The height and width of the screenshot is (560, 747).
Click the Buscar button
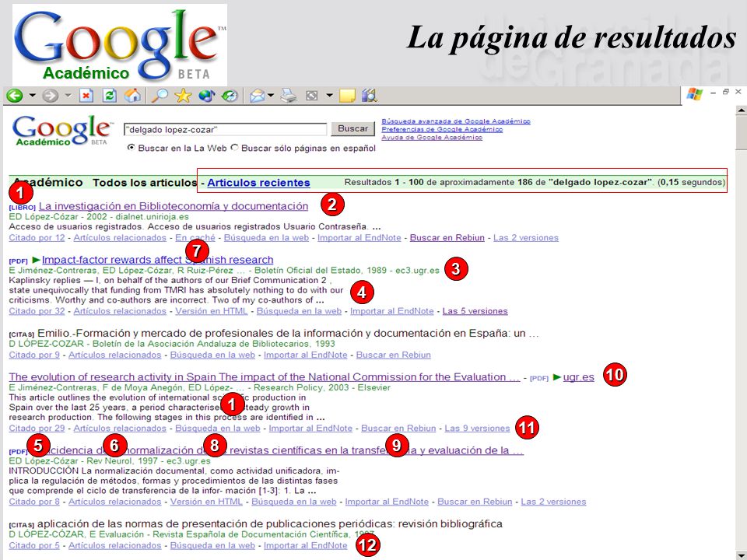coord(353,128)
